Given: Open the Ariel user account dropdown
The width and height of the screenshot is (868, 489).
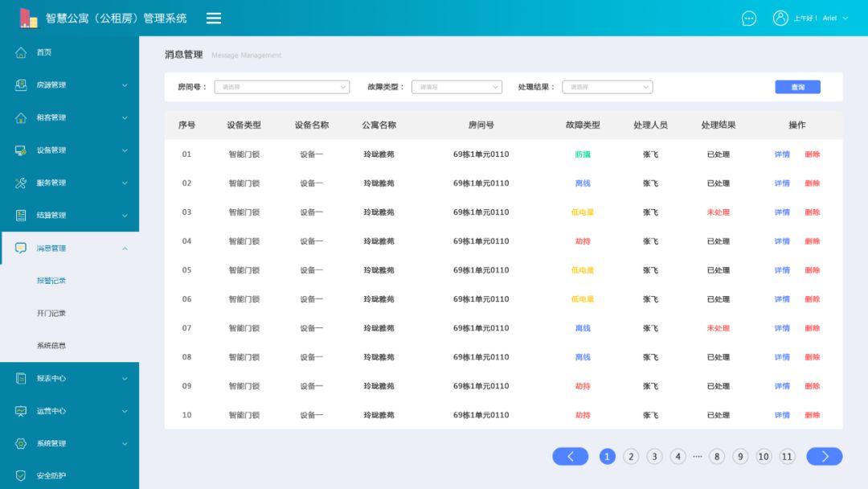Looking at the screenshot, I should pyautogui.click(x=833, y=18).
